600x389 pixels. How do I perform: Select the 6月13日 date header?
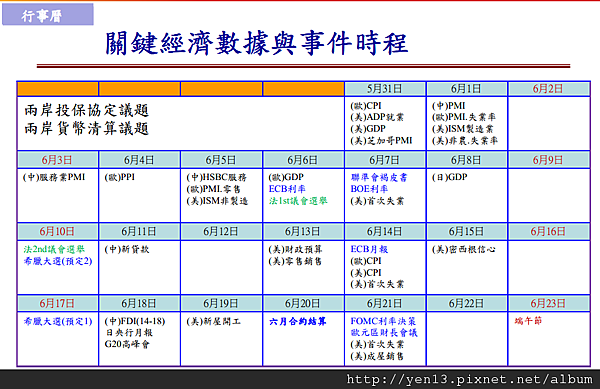pos(302,231)
